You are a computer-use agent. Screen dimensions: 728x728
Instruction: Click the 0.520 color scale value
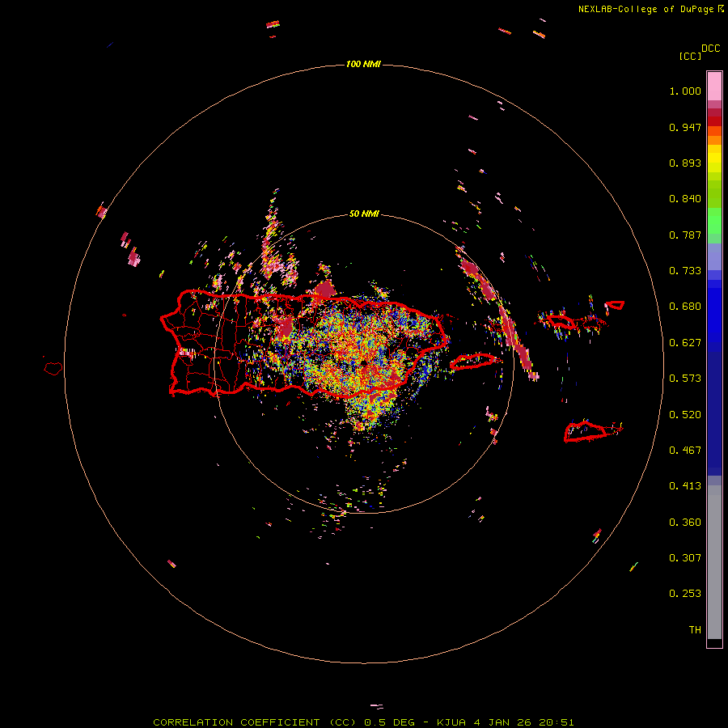pos(685,415)
